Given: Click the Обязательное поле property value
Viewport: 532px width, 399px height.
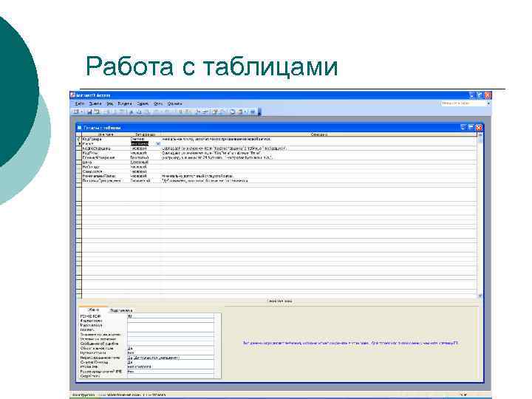Looking at the screenshot, I should (171, 348).
